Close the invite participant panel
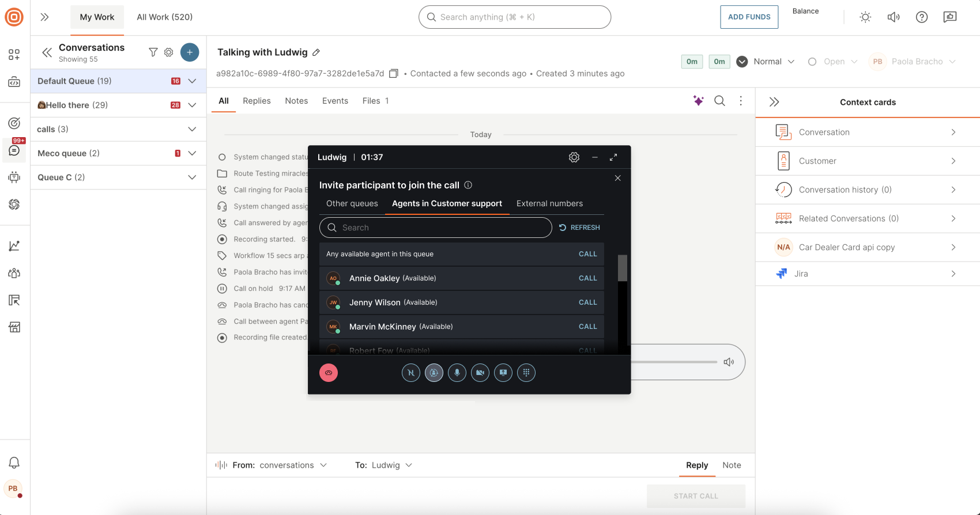 pyautogui.click(x=618, y=178)
